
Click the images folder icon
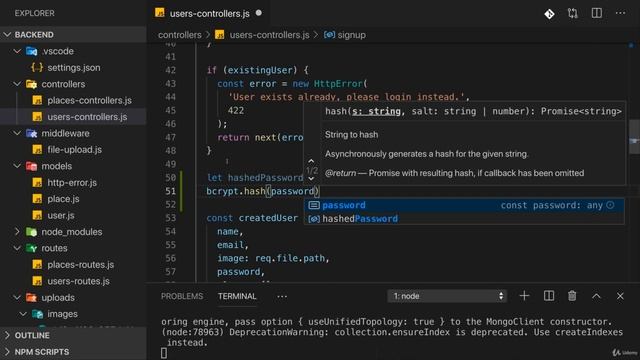[38, 314]
